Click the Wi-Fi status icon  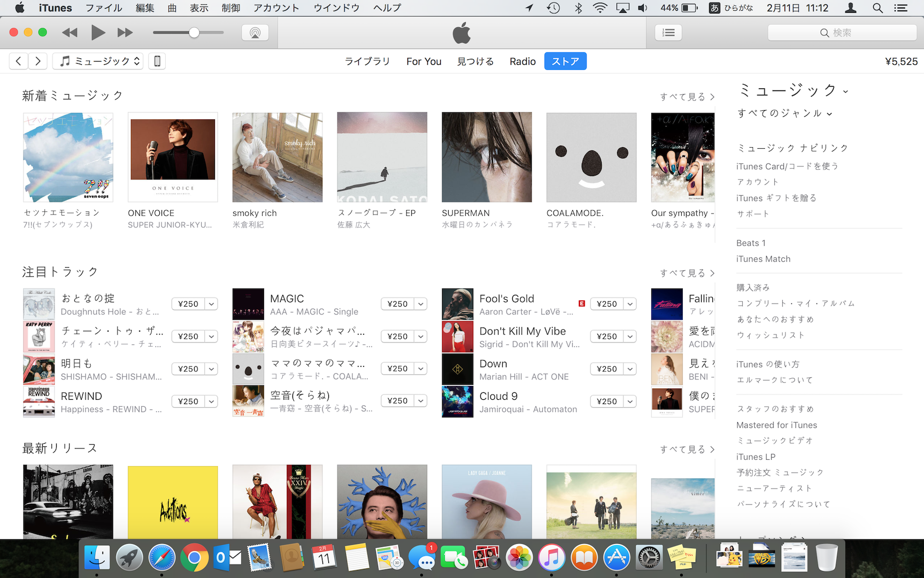(600, 8)
